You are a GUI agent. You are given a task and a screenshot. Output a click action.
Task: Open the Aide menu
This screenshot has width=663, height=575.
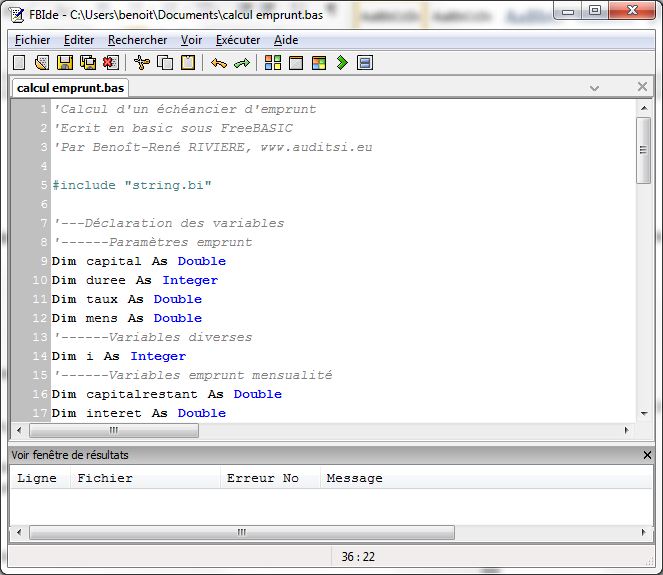(286, 40)
